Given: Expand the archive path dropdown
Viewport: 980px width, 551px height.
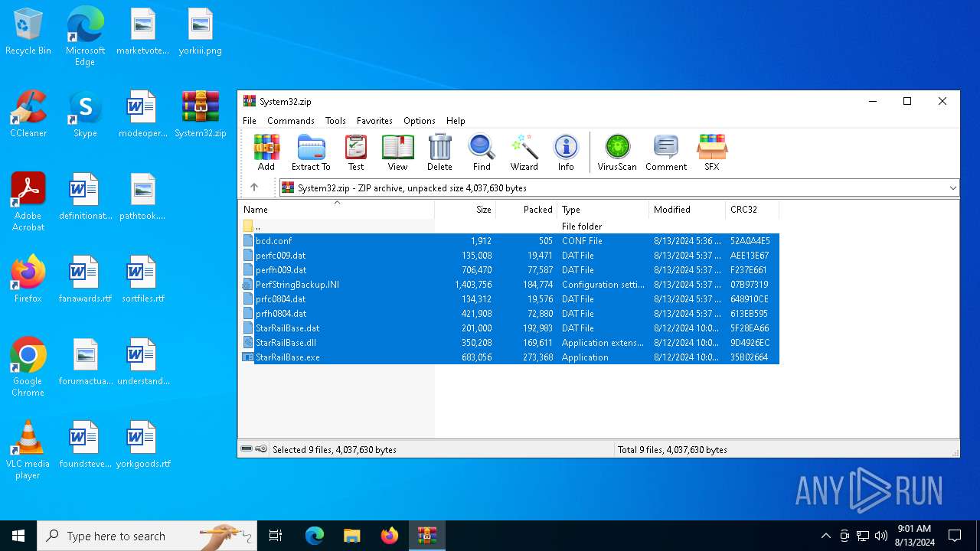Looking at the screenshot, I should click(952, 187).
